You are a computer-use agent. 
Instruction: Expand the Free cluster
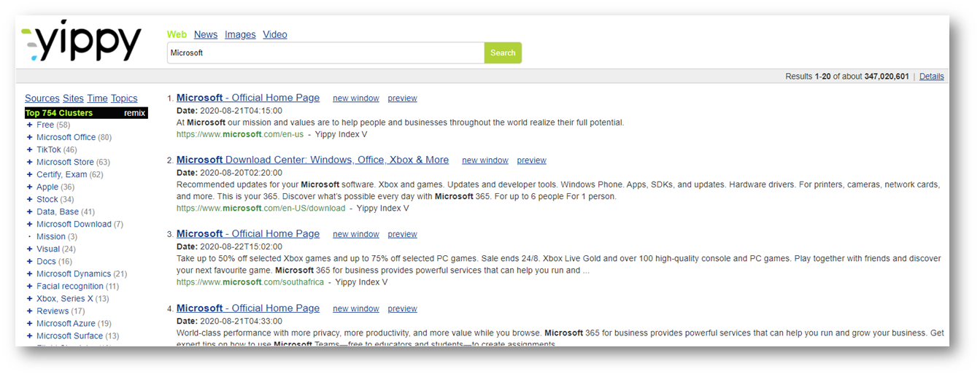(30, 125)
